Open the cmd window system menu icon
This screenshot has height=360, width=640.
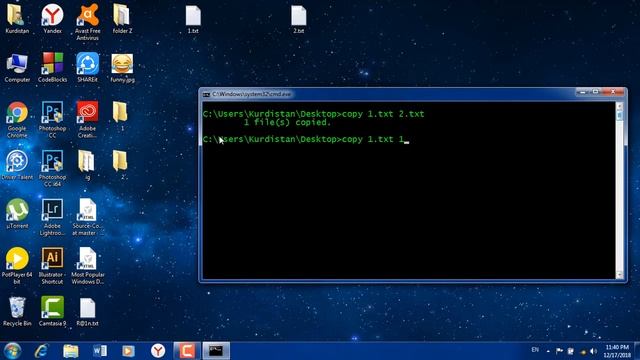point(206,94)
